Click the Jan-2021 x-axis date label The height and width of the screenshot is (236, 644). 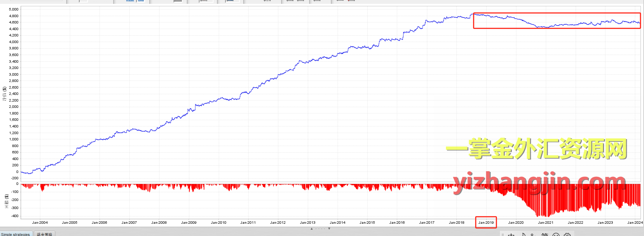(546, 223)
